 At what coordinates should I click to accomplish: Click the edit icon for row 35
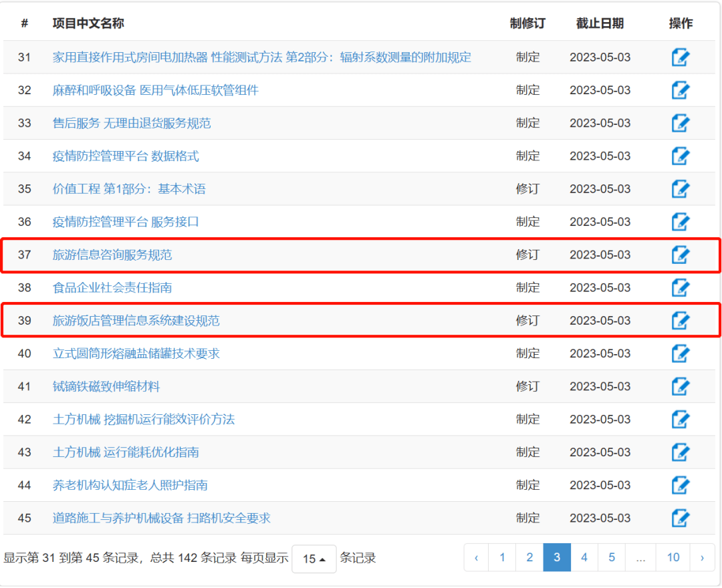click(x=680, y=189)
